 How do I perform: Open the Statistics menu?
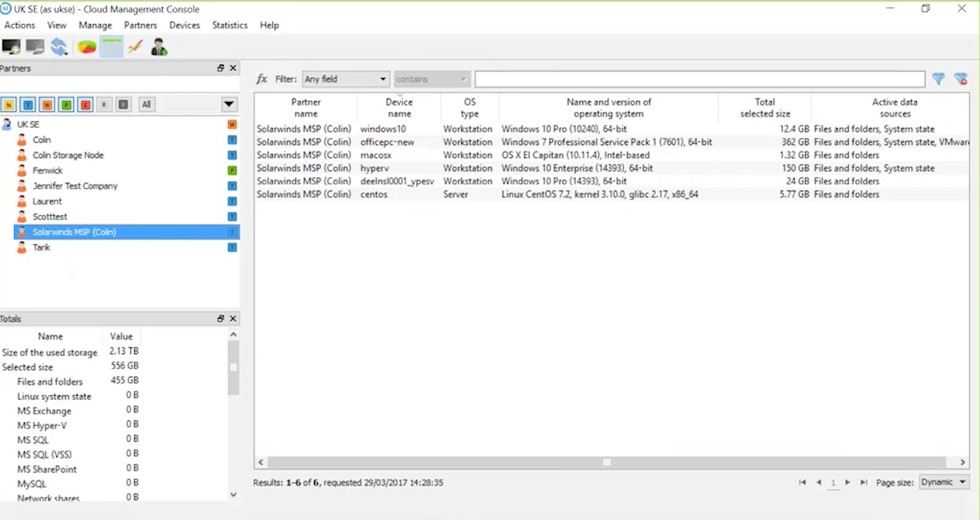(230, 25)
